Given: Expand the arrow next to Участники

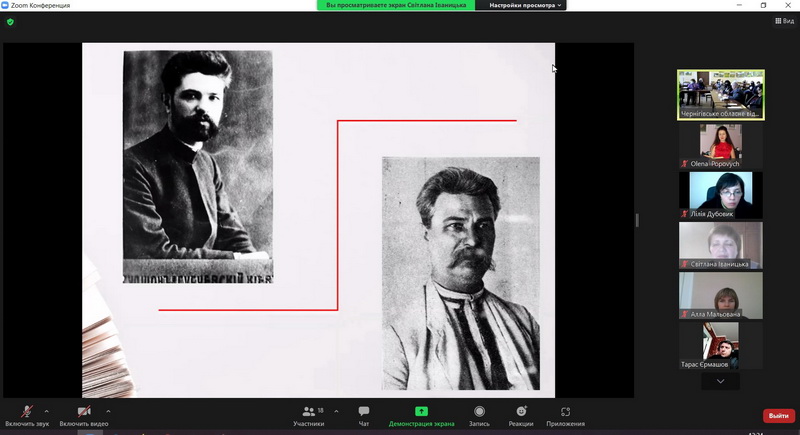Looking at the screenshot, I should point(336,410).
